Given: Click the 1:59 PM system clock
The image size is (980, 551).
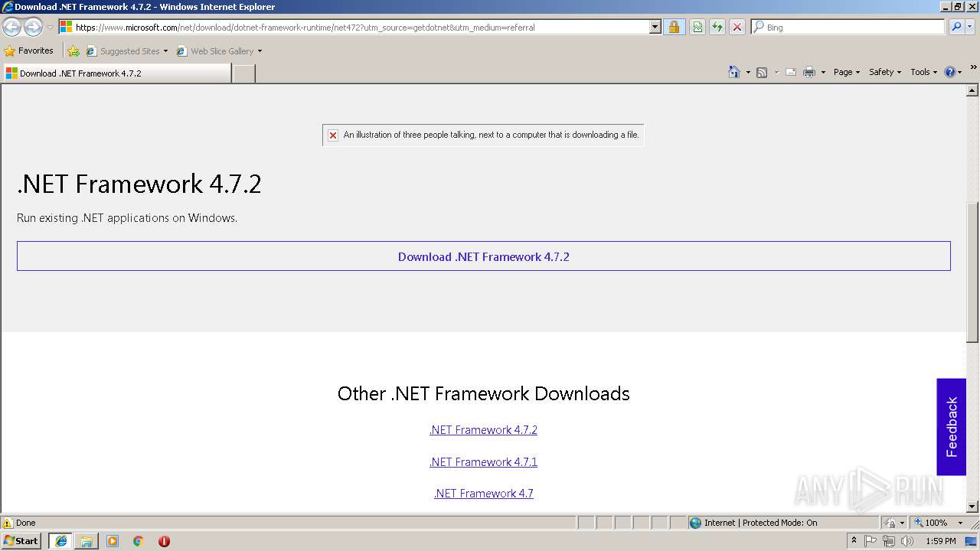Looking at the screenshot, I should [941, 541].
